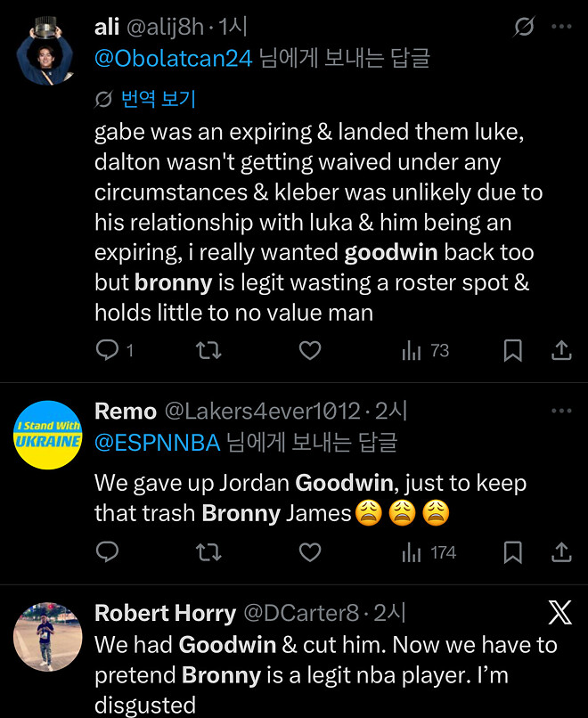
Task: Open the X logo on Robert Horry's tweet
Action: pyautogui.click(x=559, y=611)
